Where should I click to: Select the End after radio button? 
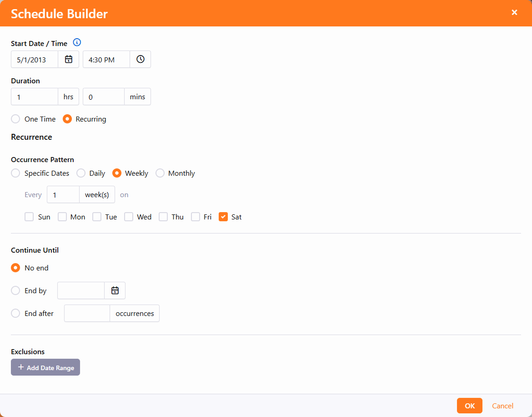[x=15, y=313]
